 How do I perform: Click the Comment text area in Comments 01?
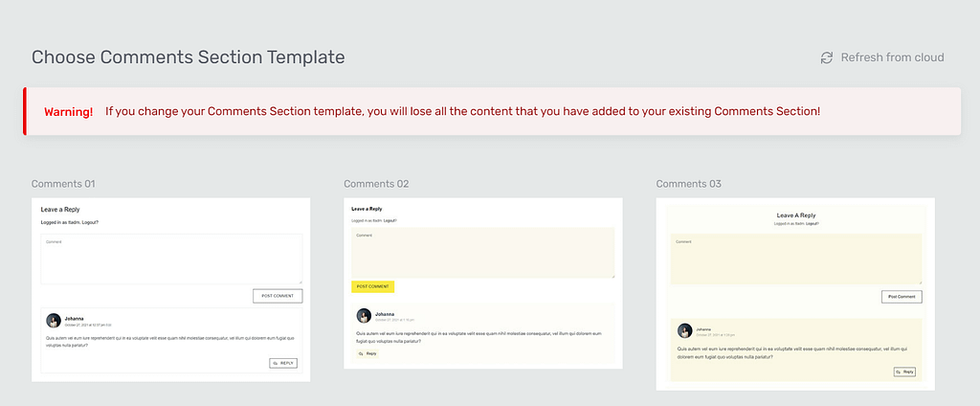pos(171,259)
